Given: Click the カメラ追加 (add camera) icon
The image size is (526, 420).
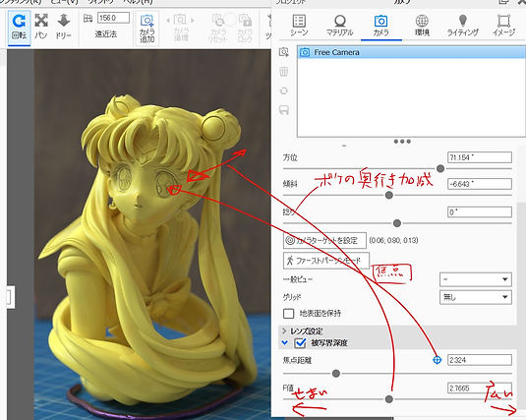Looking at the screenshot, I should [x=146, y=29].
